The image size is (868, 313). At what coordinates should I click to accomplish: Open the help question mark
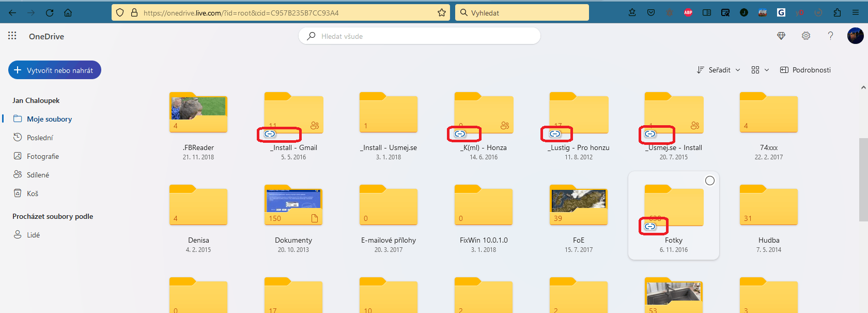(x=830, y=36)
